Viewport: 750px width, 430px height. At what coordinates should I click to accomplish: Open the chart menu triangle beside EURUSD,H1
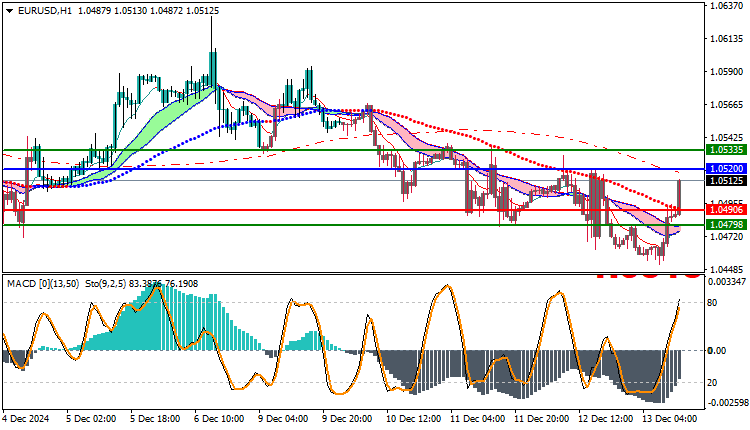[10, 11]
